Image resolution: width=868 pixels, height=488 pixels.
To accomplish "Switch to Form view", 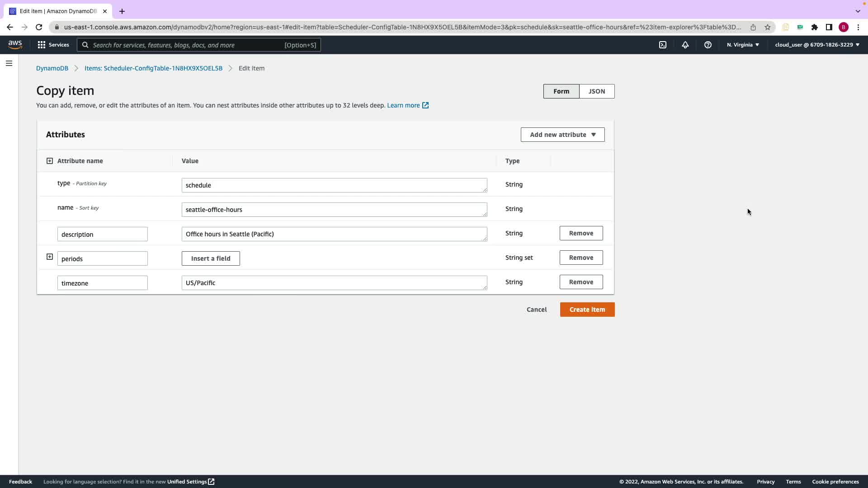I will [x=561, y=91].
